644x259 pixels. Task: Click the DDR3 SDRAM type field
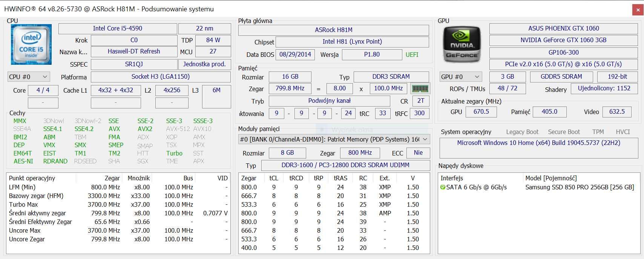pos(391,77)
